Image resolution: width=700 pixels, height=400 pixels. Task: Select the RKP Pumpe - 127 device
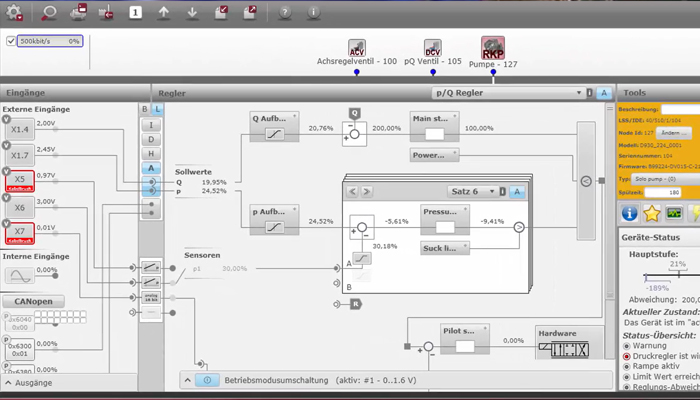click(493, 48)
